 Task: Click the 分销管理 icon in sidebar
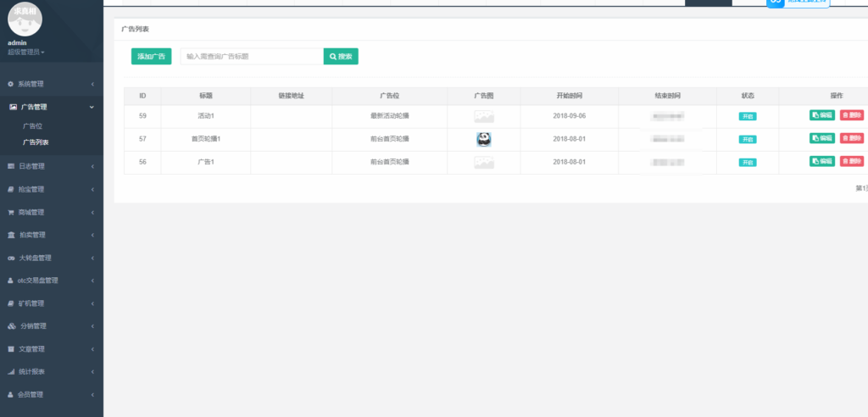(x=11, y=326)
